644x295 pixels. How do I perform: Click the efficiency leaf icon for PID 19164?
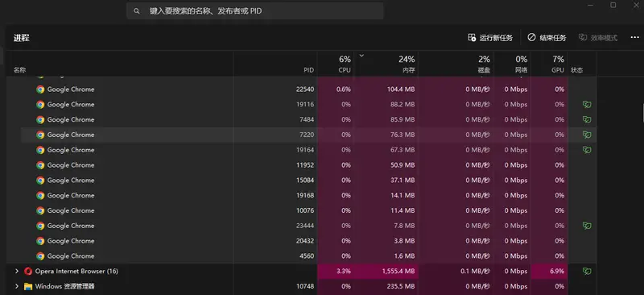tap(587, 150)
